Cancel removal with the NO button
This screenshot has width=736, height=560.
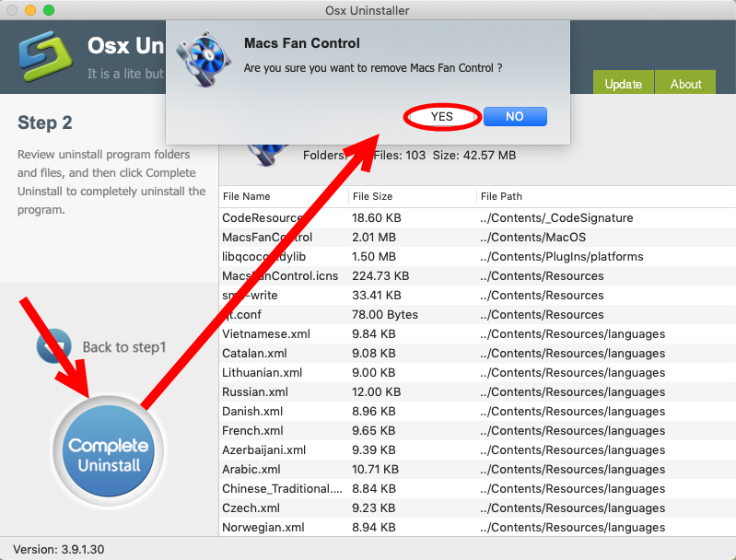coord(515,116)
